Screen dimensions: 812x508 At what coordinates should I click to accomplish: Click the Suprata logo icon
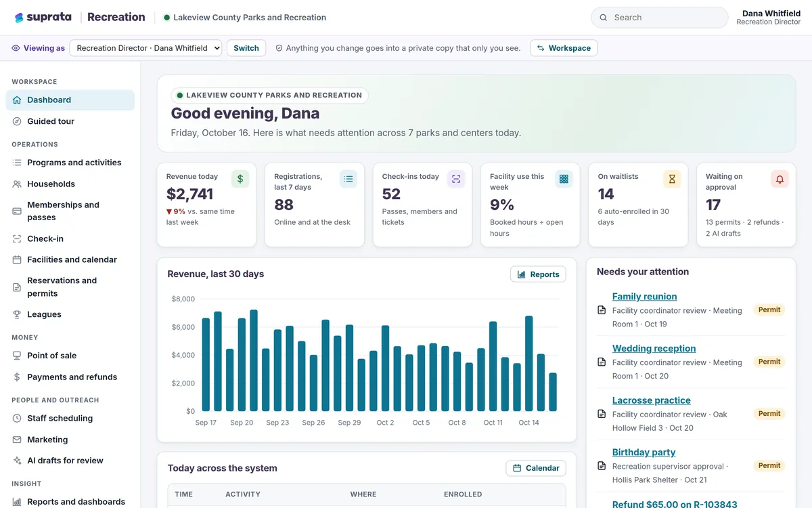click(19, 18)
